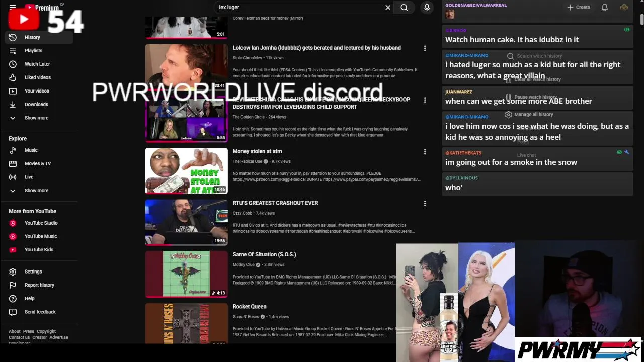Viewport: 644px width, 362px height.
Task: Open Movies & TV
Action: coord(39,164)
